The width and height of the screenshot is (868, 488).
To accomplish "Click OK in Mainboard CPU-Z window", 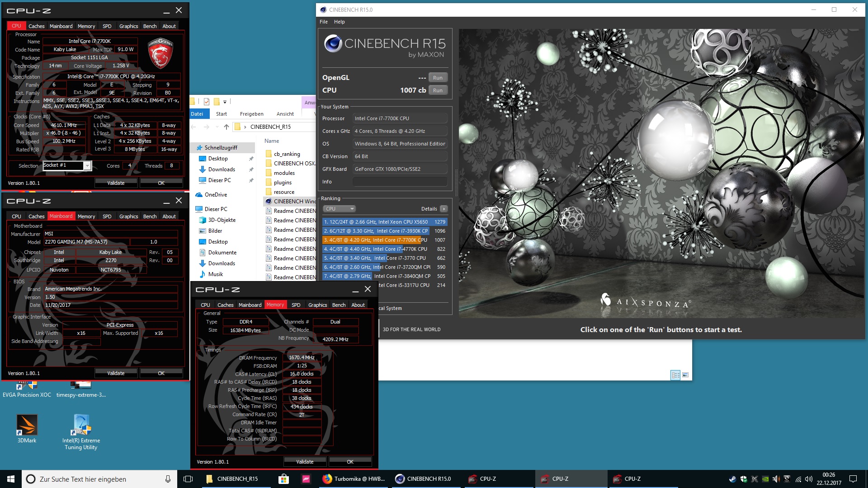I will (x=161, y=373).
